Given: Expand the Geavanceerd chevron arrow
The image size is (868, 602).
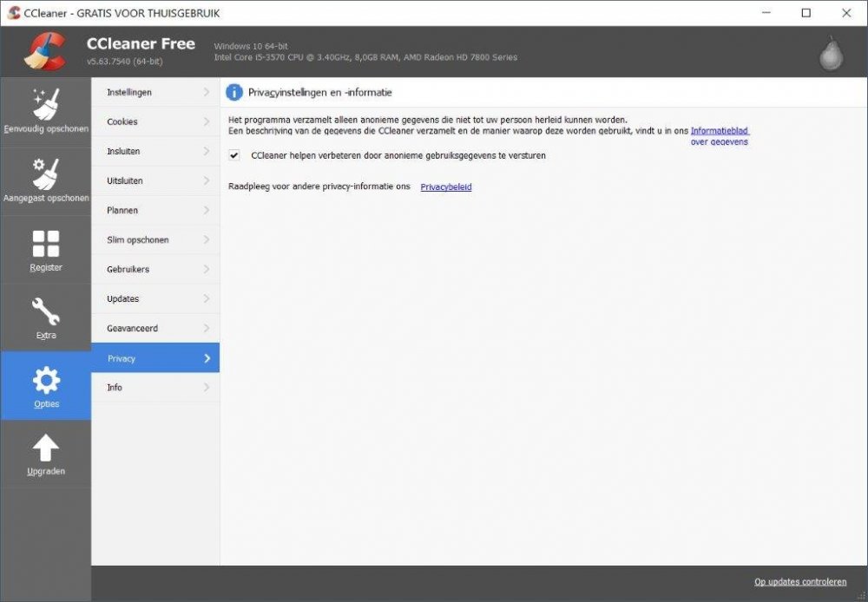Looking at the screenshot, I should coord(207,328).
